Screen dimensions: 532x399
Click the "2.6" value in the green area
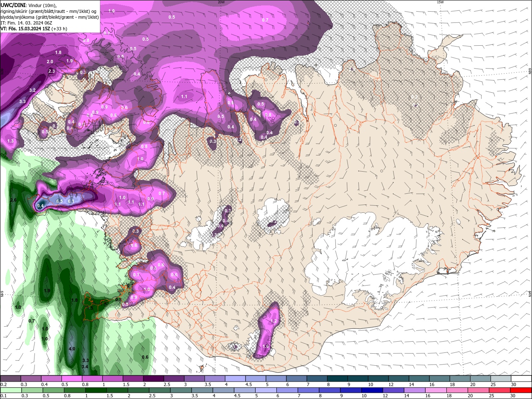(x=13, y=200)
